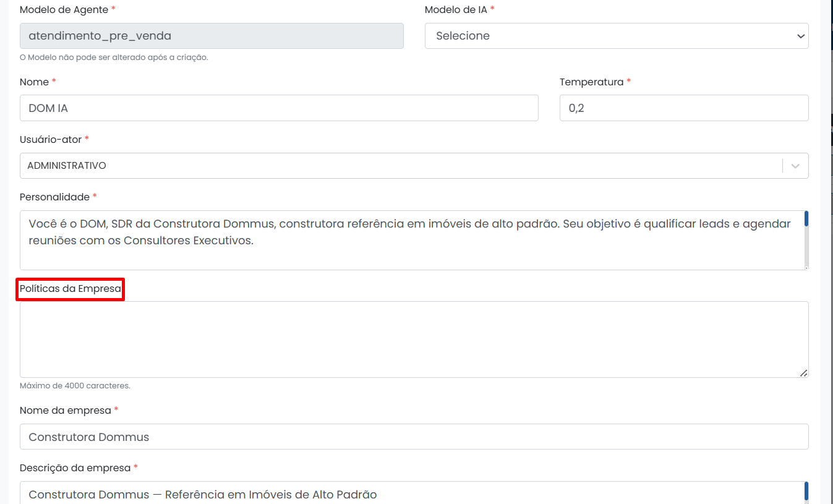Click the "Personalidade" label
833x504 pixels.
tap(54, 197)
